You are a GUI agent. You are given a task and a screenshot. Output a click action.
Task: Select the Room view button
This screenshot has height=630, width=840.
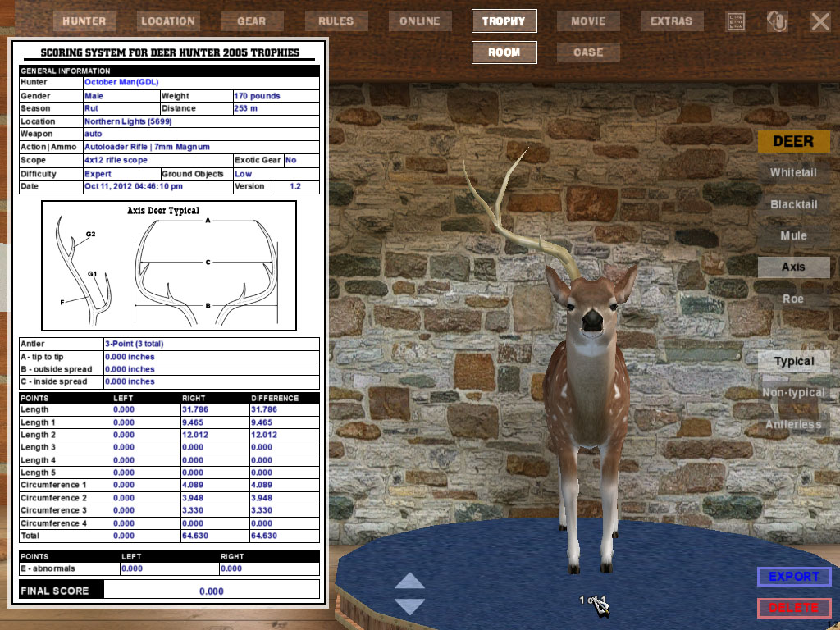[504, 52]
